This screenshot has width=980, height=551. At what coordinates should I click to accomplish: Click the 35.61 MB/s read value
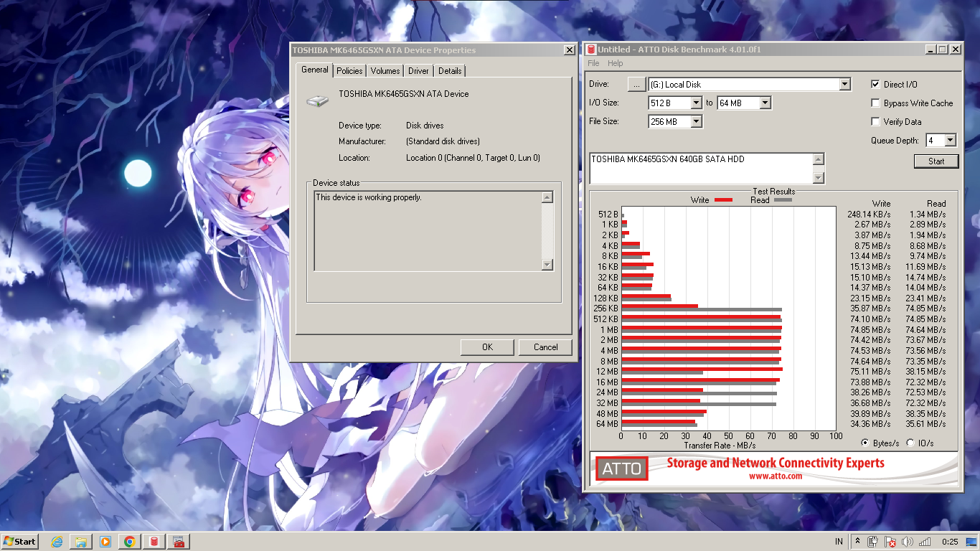click(925, 424)
